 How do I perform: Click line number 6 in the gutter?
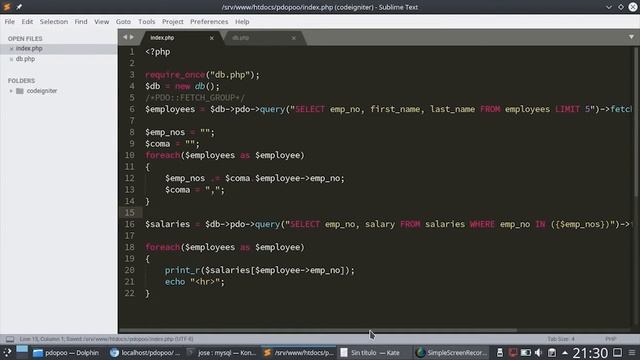tap(132, 109)
